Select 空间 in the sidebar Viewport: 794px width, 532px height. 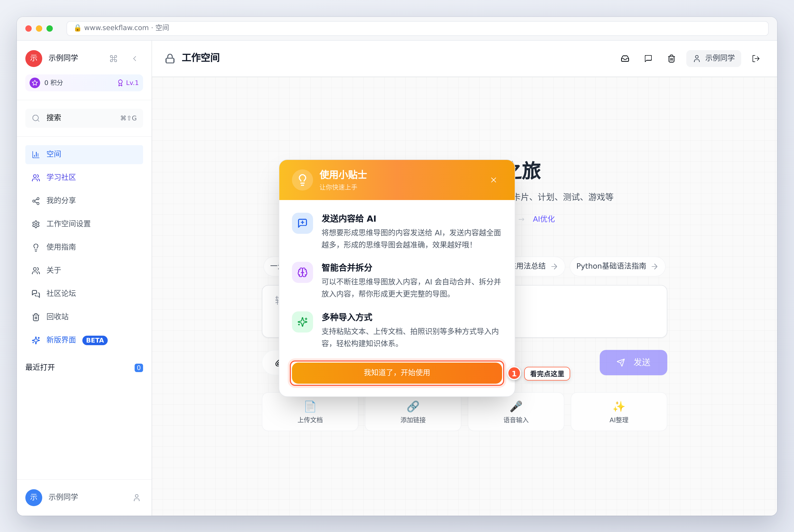[x=84, y=154]
